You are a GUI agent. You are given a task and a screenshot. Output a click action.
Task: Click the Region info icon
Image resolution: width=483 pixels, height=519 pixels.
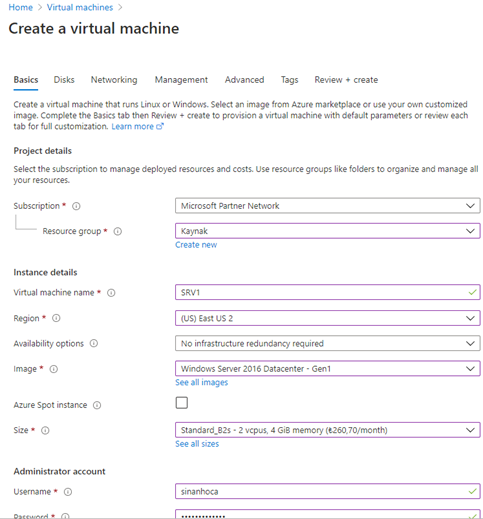pos(56,318)
